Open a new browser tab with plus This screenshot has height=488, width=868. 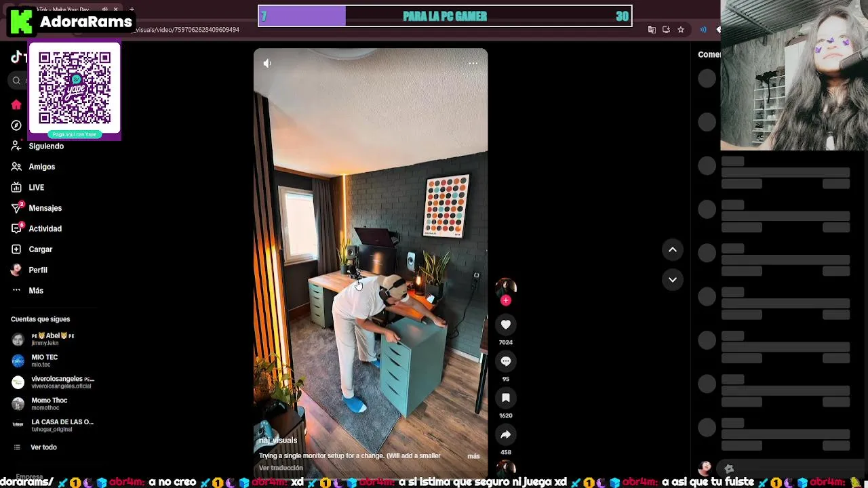pos(132,9)
